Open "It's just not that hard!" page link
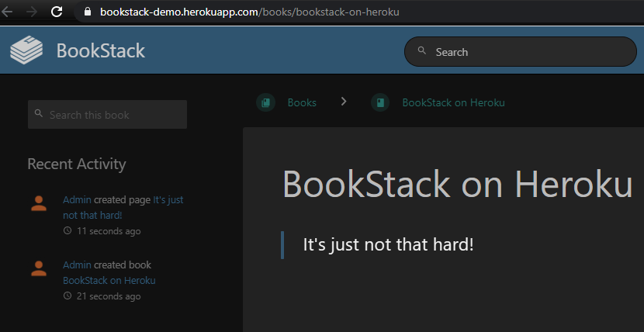The height and width of the screenshot is (332, 644). click(123, 208)
